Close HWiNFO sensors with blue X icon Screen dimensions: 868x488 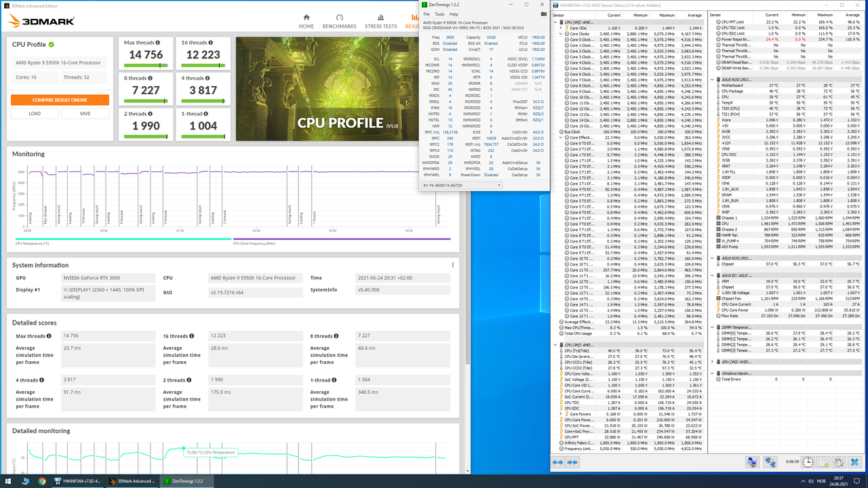[x=855, y=462]
